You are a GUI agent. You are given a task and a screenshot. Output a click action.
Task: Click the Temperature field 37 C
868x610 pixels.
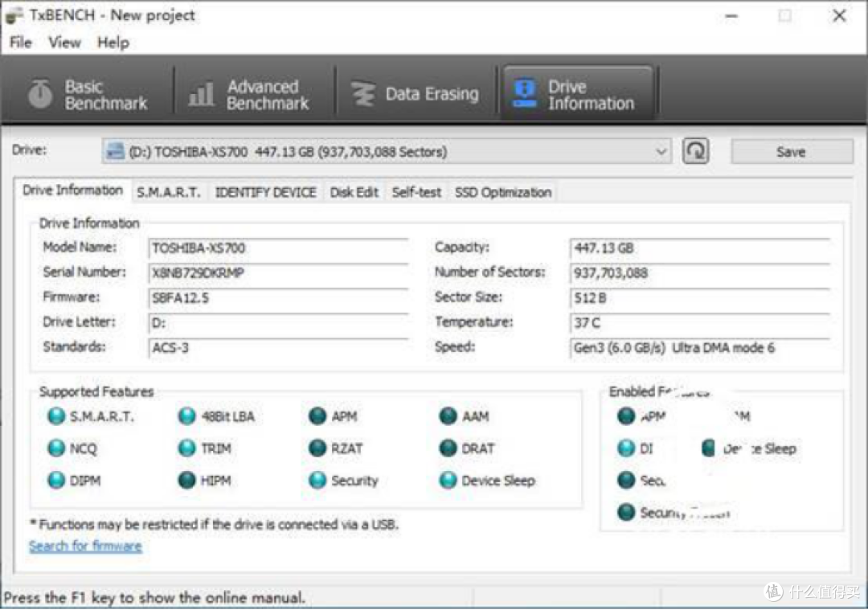pos(700,323)
